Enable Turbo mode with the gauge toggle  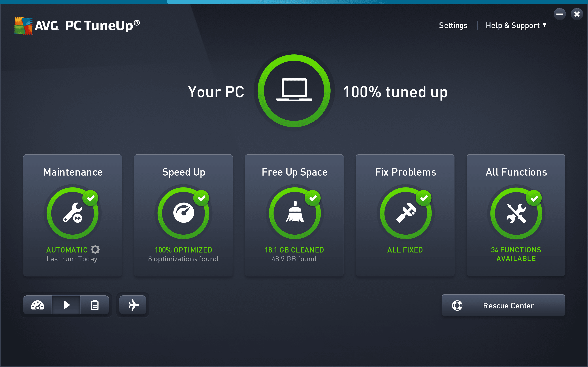[x=38, y=305]
